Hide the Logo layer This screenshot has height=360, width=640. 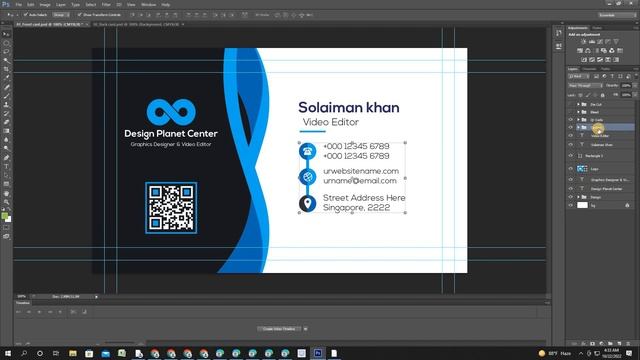click(x=571, y=169)
